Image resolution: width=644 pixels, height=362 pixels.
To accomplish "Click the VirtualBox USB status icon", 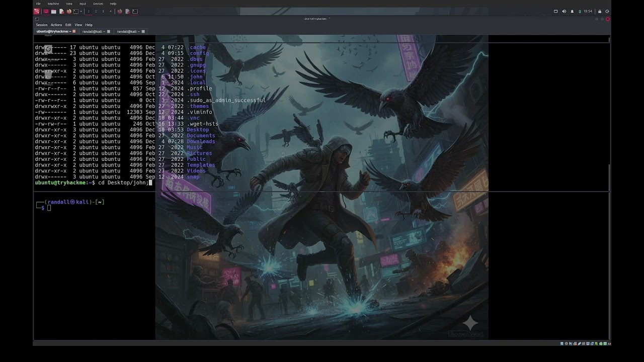I will click(x=580, y=344).
